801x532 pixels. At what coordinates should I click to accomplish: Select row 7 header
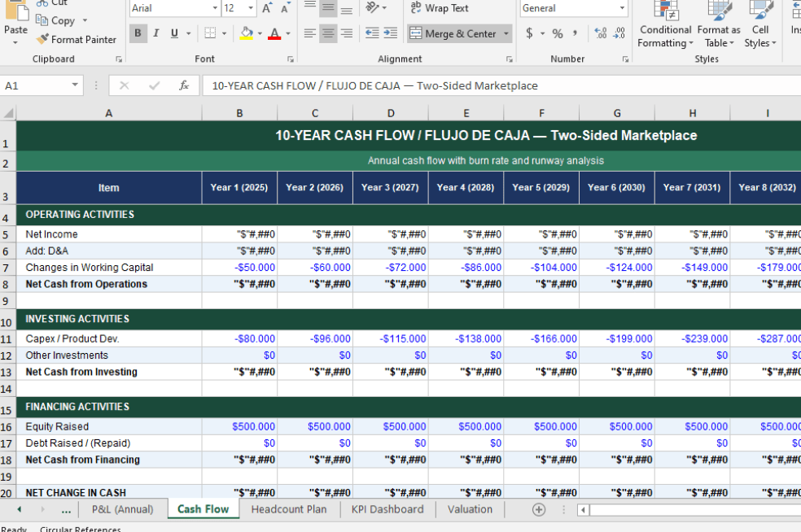7,268
